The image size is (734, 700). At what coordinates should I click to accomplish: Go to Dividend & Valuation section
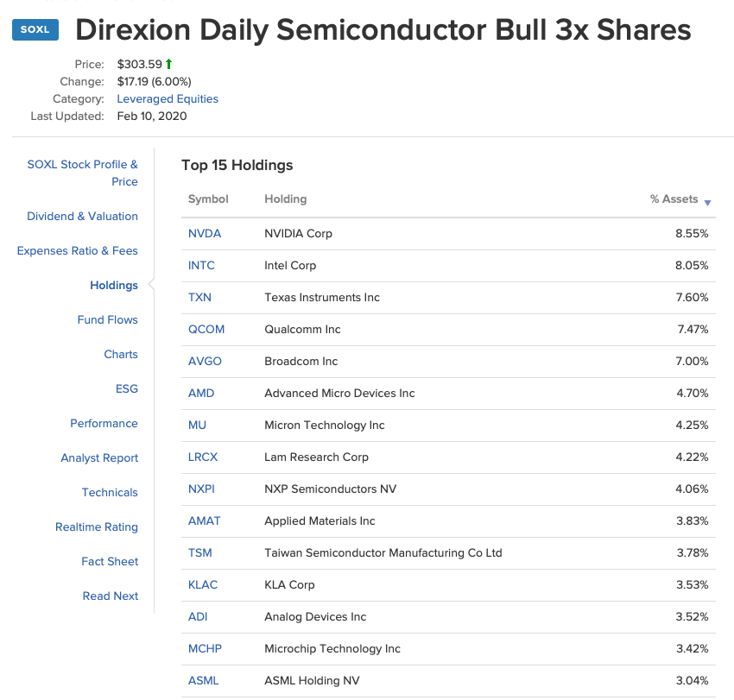82,217
